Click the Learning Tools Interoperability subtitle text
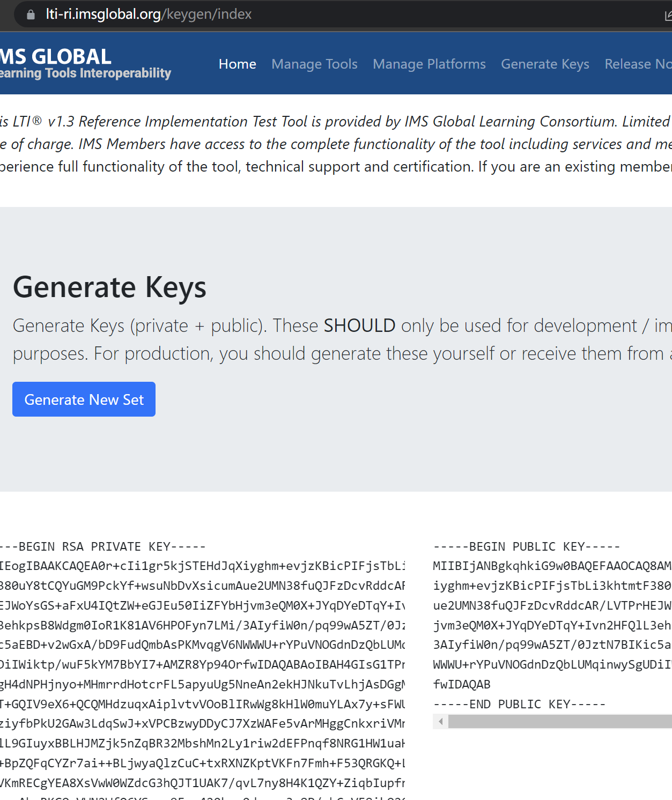The height and width of the screenshot is (800, 672). click(x=85, y=73)
